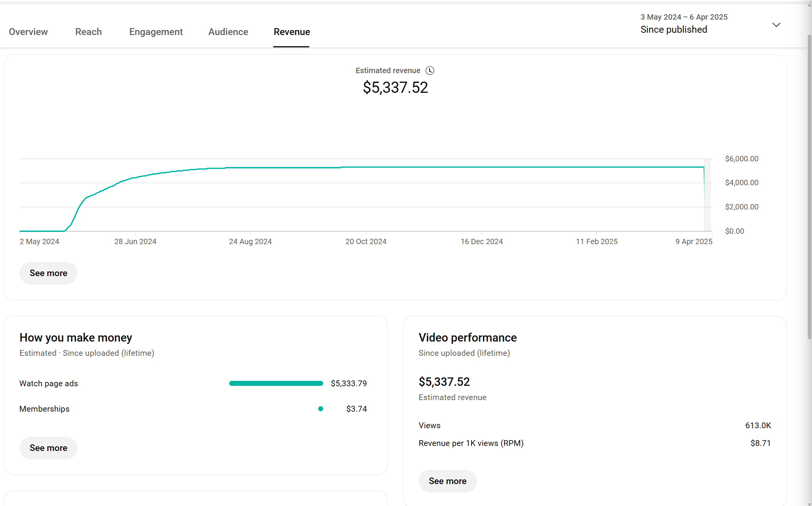Expand the date range dropdown chevron
Screen dimensions: 812x506
776,25
